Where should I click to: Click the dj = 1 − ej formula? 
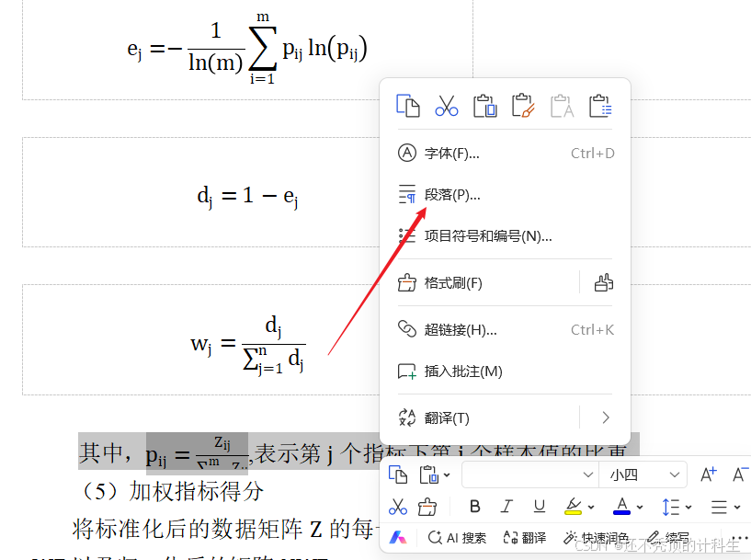(x=248, y=196)
